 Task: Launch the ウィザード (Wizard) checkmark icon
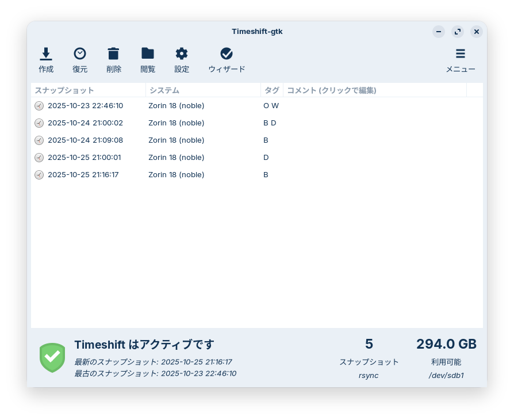click(x=227, y=54)
